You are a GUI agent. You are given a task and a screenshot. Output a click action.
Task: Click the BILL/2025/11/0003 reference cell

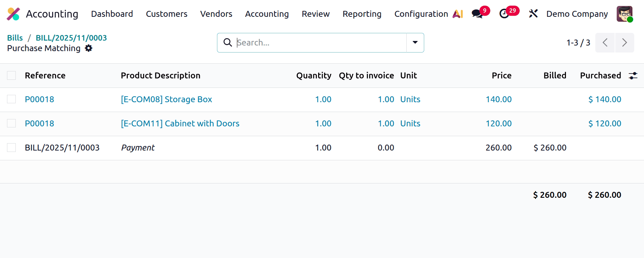click(x=62, y=148)
